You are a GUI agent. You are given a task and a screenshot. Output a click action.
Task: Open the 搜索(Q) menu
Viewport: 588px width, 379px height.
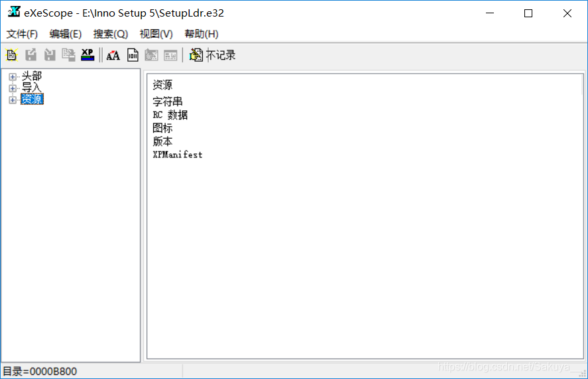tap(111, 34)
